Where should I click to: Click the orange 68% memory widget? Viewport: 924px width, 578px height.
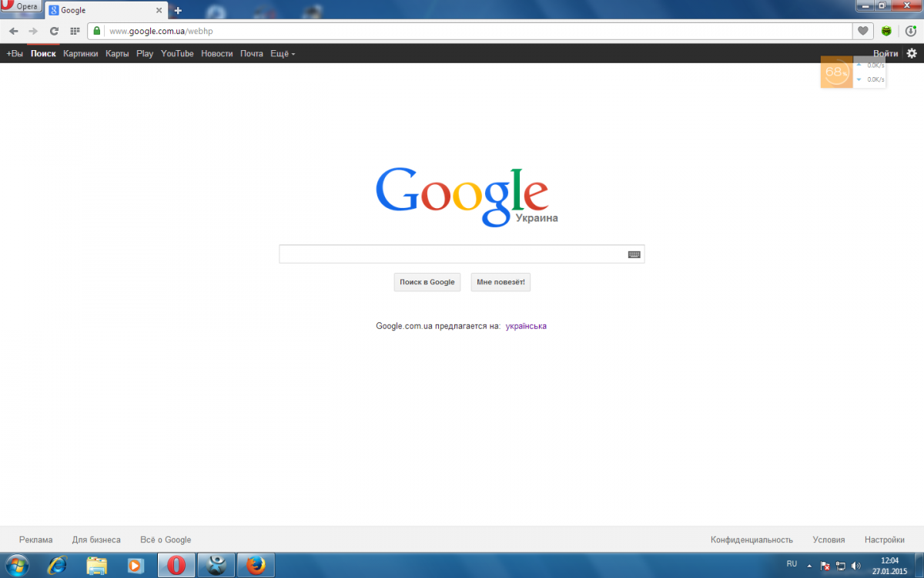point(836,72)
